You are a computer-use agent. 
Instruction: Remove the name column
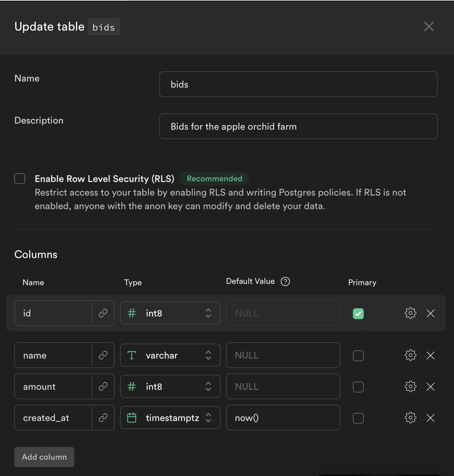coord(431,355)
